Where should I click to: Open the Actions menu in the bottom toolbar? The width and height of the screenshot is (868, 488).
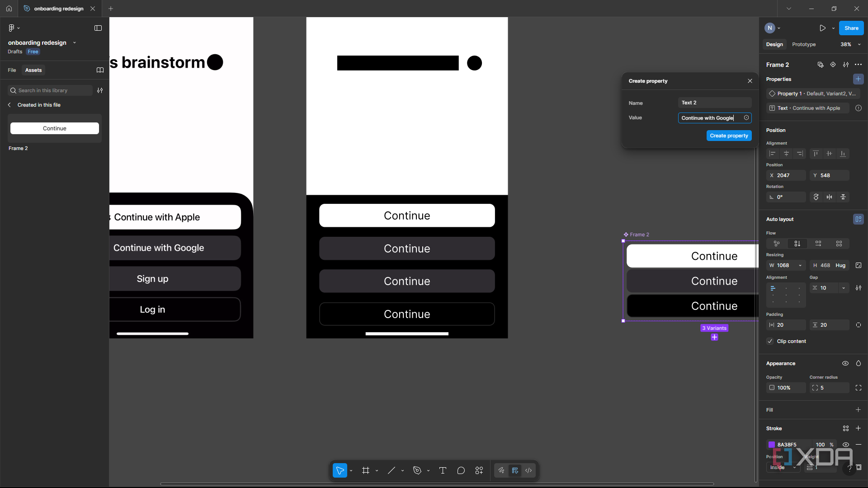point(479,470)
